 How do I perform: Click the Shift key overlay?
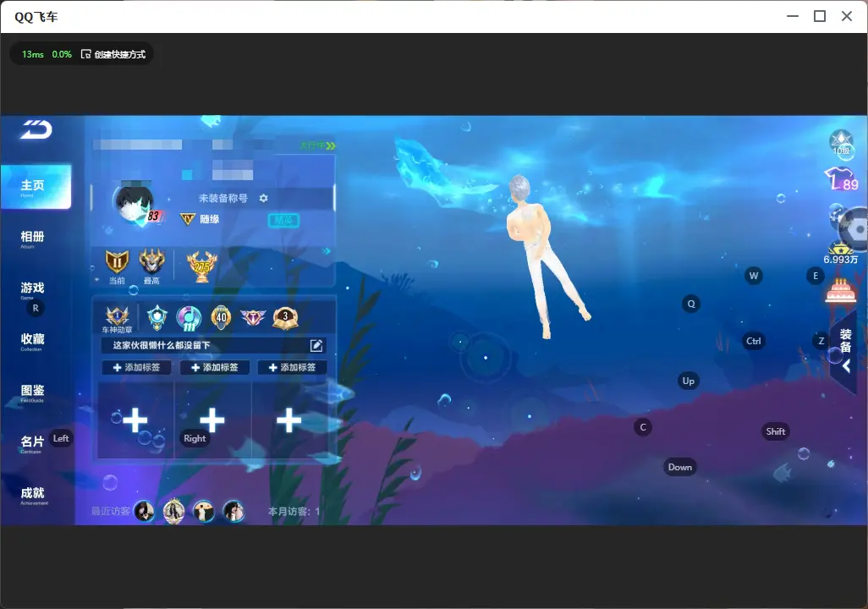(776, 431)
